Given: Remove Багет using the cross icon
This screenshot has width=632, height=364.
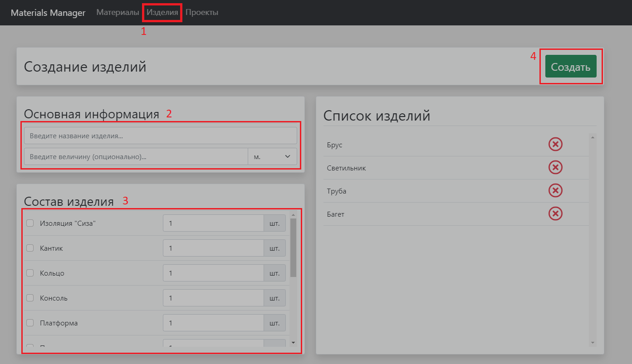Looking at the screenshot, I should tap(555, 214).
